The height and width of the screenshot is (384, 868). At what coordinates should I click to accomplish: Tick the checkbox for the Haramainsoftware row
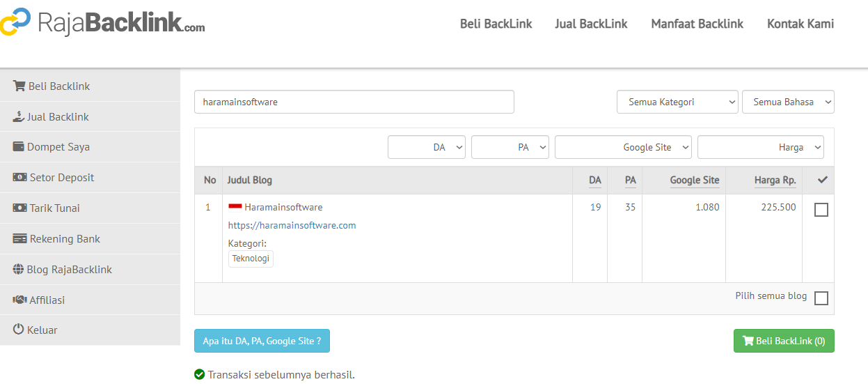[821, 210]
